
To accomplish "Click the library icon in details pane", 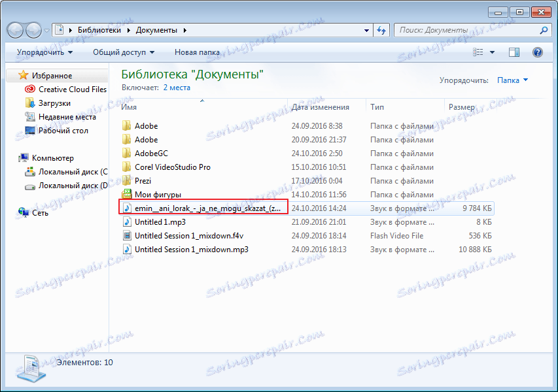I will [x=31, y=368].
